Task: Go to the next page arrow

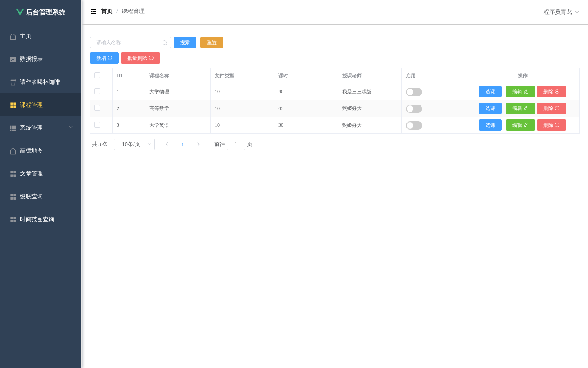Action: 198,144
